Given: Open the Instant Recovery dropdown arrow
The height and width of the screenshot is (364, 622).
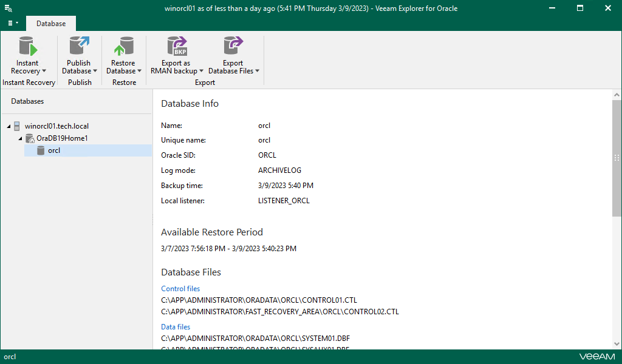Looking at the screenshot, I should [x=44, y=72].
